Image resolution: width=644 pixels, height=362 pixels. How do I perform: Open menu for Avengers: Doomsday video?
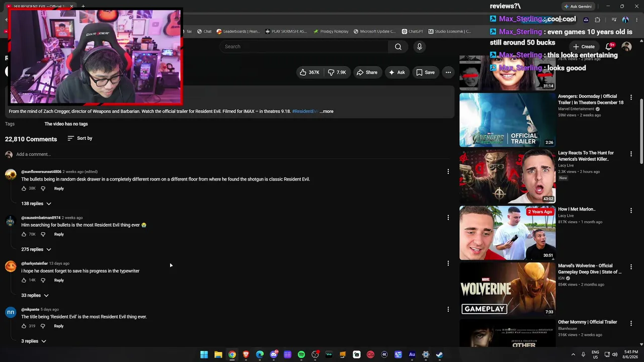click(x=631, y=97)
